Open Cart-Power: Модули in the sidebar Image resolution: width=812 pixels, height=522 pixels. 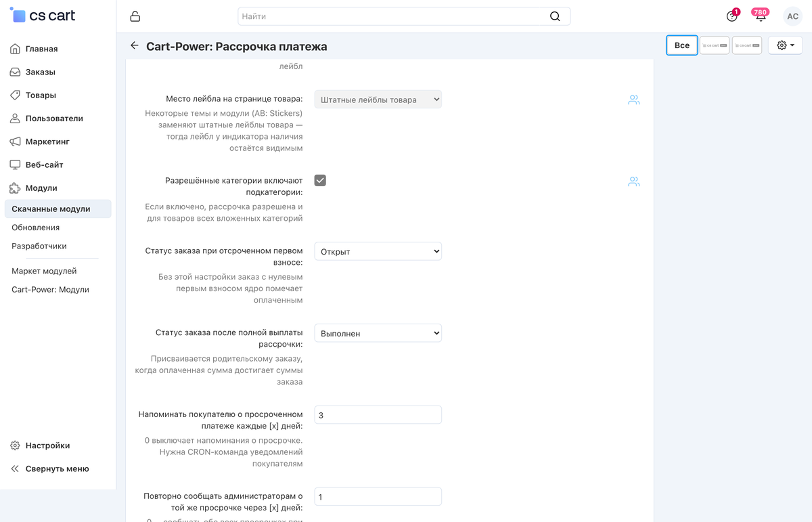[x=50, y=289]
